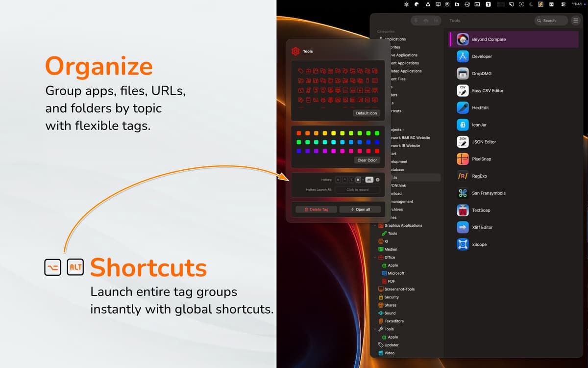The width and height of the screenshot is (588, 368).
Task: Toggle the Command modifier key in Hotkey
Action: tap(358, 180)
